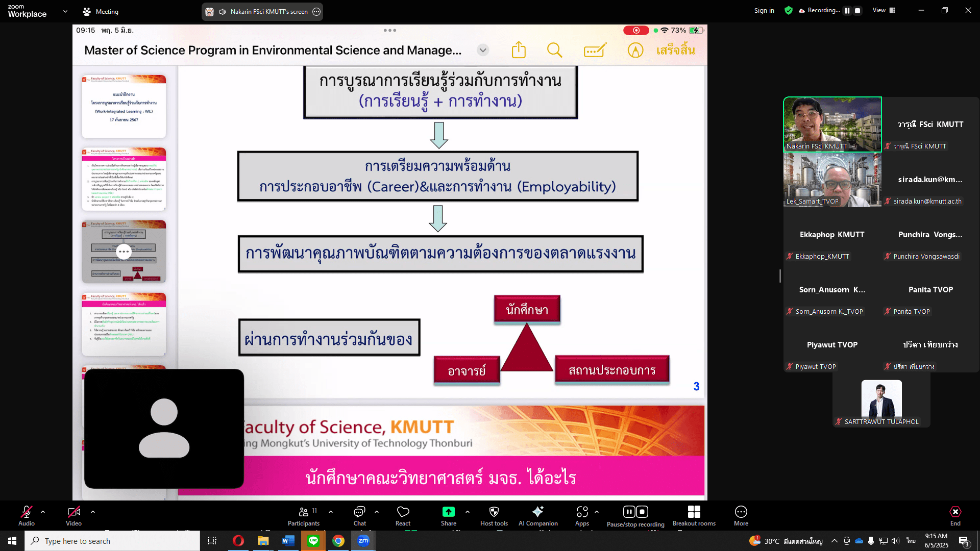Open File Explorer from taskbar

point(263,541)
